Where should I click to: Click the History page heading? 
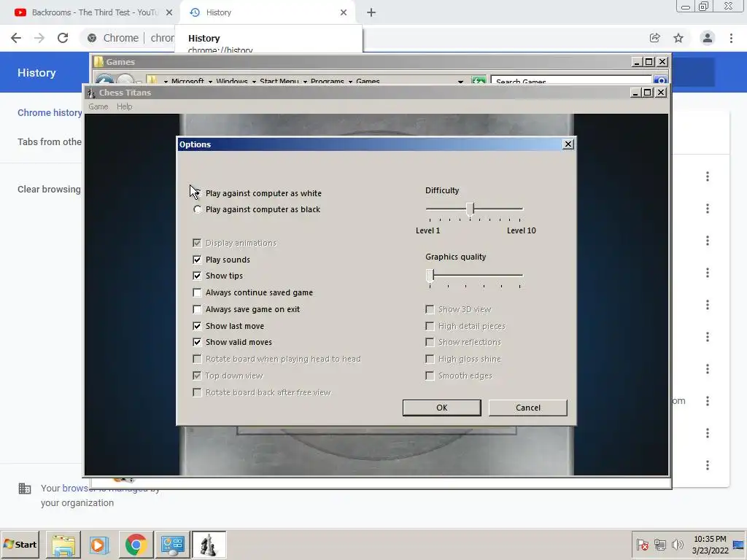[x=36, y=73]
